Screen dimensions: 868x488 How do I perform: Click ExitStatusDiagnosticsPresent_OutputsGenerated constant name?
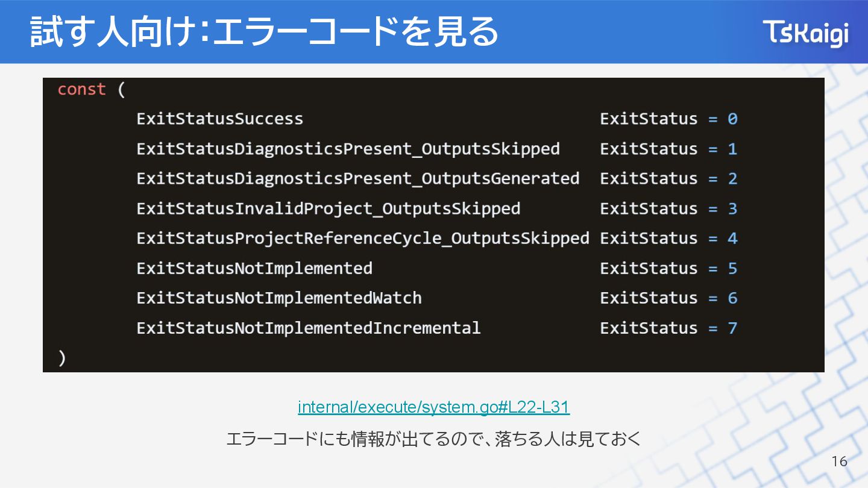[x=357, y=179]
